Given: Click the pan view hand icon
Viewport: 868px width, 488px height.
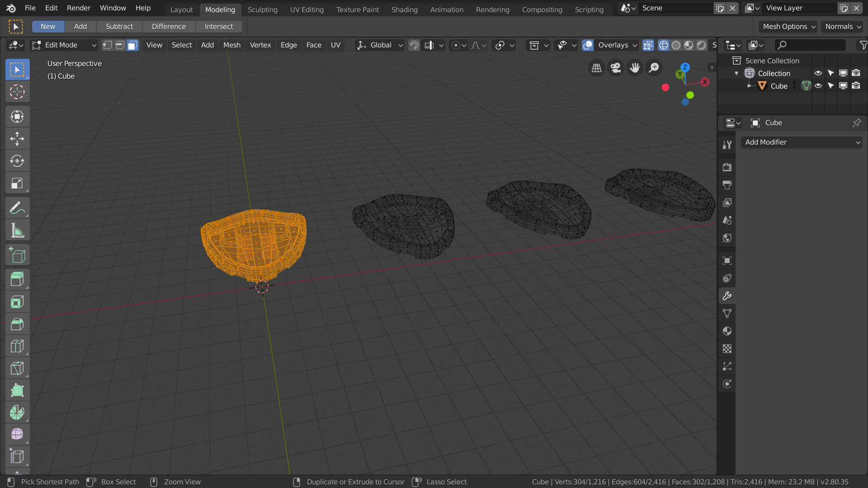Looking at the screenshot, I should [635, 68].
